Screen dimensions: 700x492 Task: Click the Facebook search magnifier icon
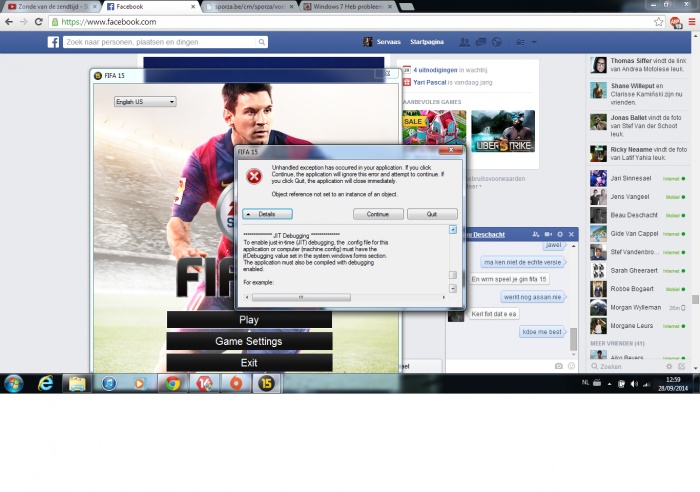[x=262, y=42]
